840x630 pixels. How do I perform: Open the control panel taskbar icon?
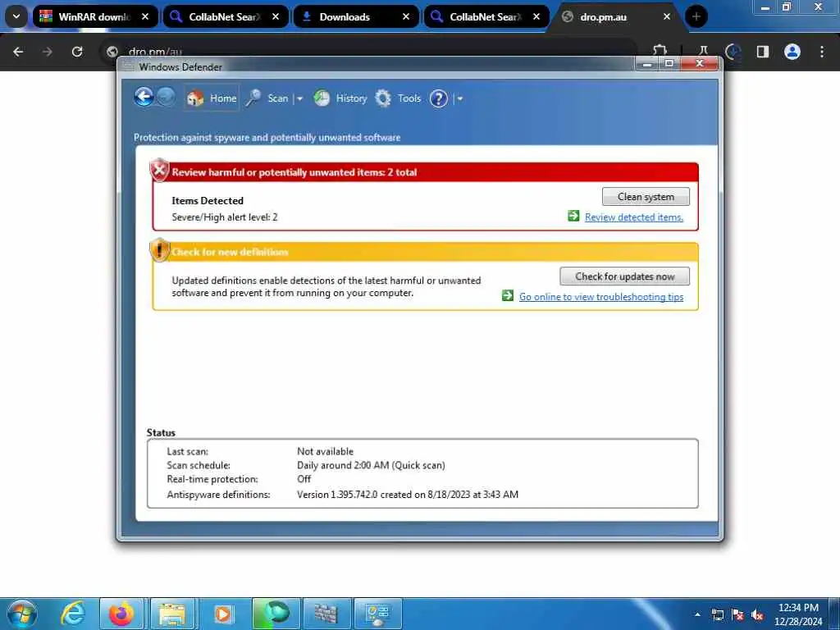click(x=377, y=614)
